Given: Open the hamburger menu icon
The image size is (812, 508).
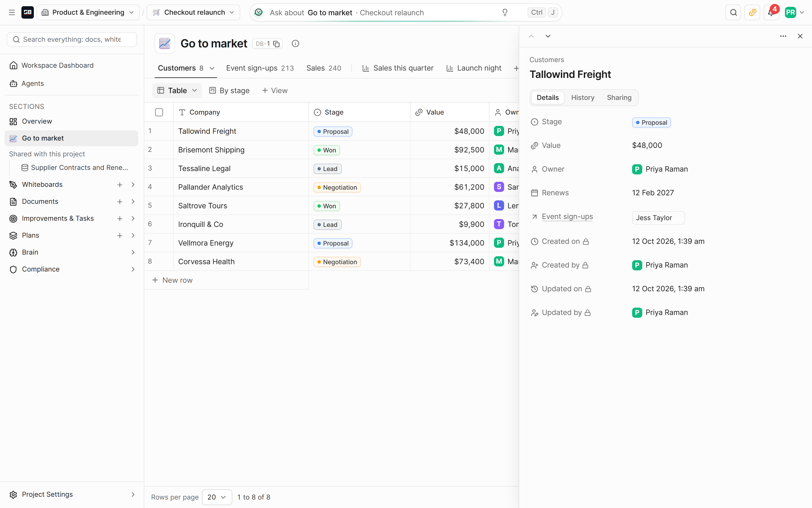Looking at the screenshot, I should (x=12, y=12).
